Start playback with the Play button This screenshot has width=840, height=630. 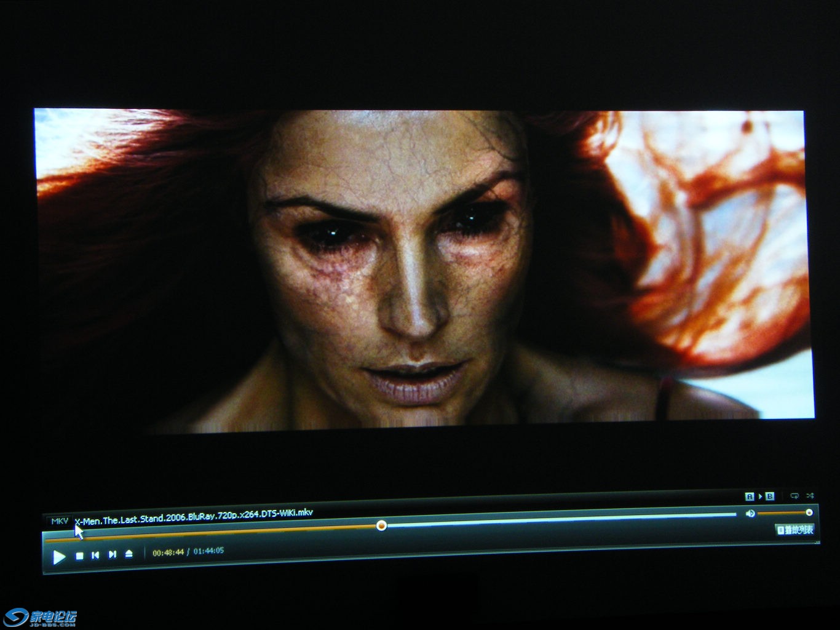[x=59, y=557]
